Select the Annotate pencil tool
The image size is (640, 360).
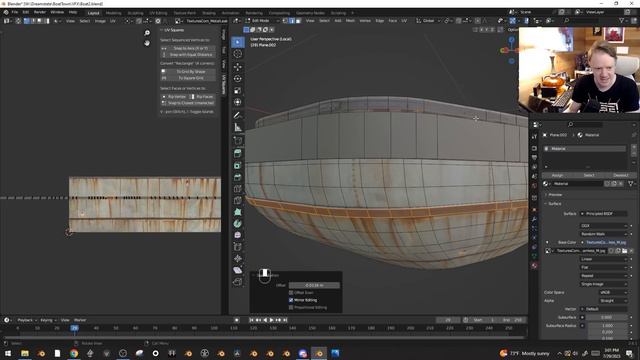238,115
